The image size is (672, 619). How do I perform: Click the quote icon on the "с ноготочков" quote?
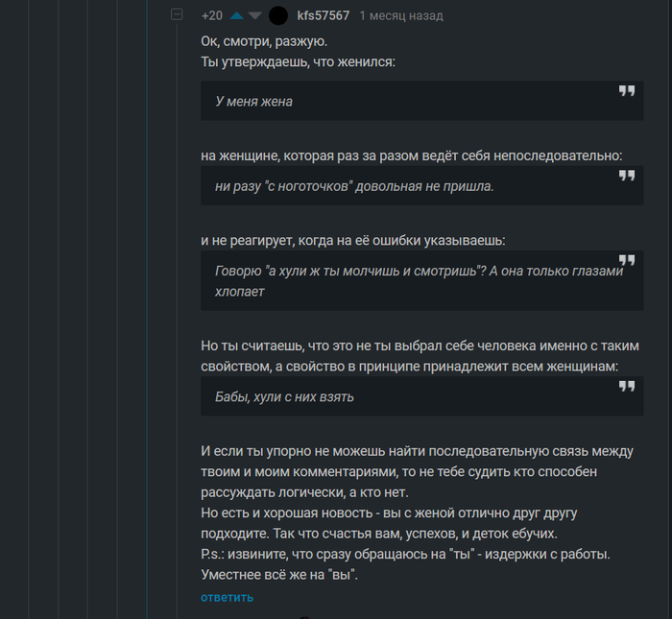click(x=626, y=176)
